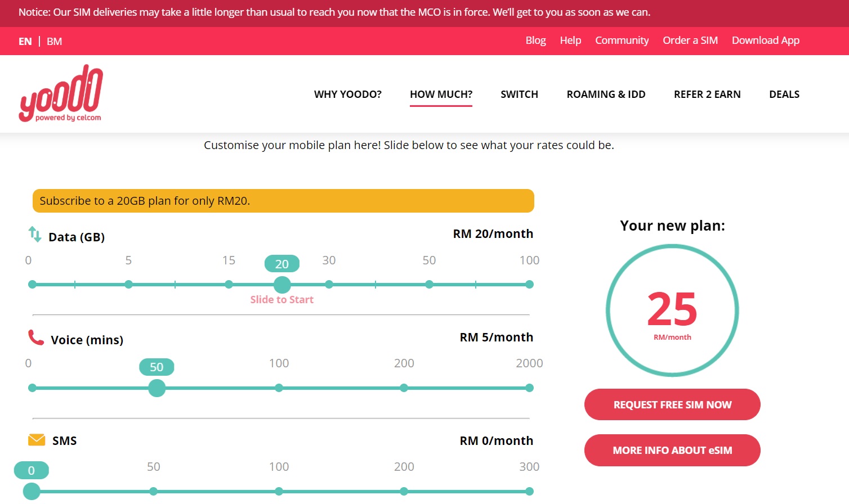Click the Yoodo logo
This screenshot has height=504, width=849.
[61, 93]
